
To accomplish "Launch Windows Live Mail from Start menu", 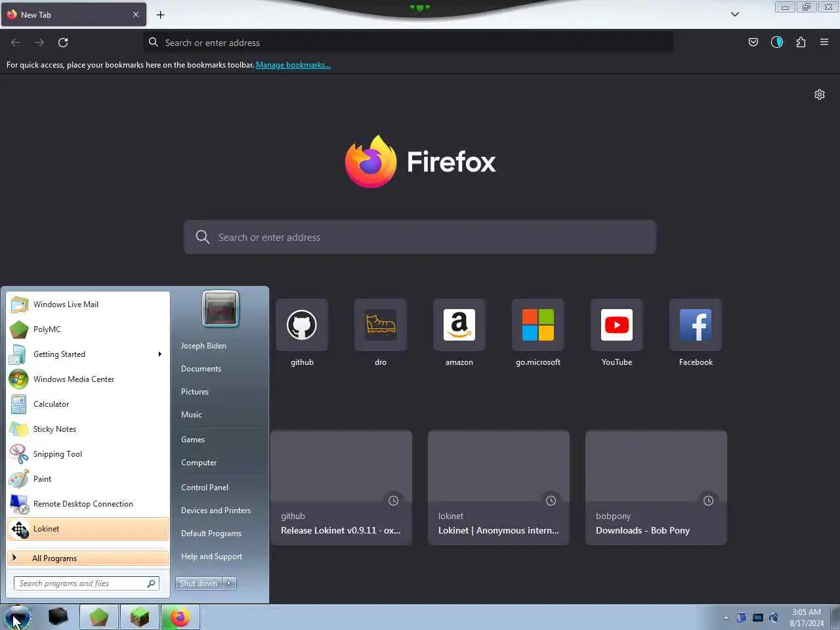I will tap(88, 304).
